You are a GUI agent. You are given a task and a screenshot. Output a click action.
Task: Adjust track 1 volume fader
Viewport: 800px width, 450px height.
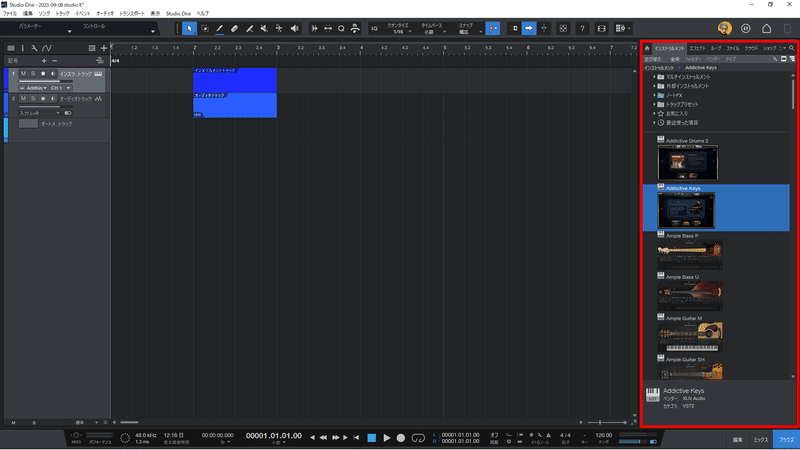(46, 81)
